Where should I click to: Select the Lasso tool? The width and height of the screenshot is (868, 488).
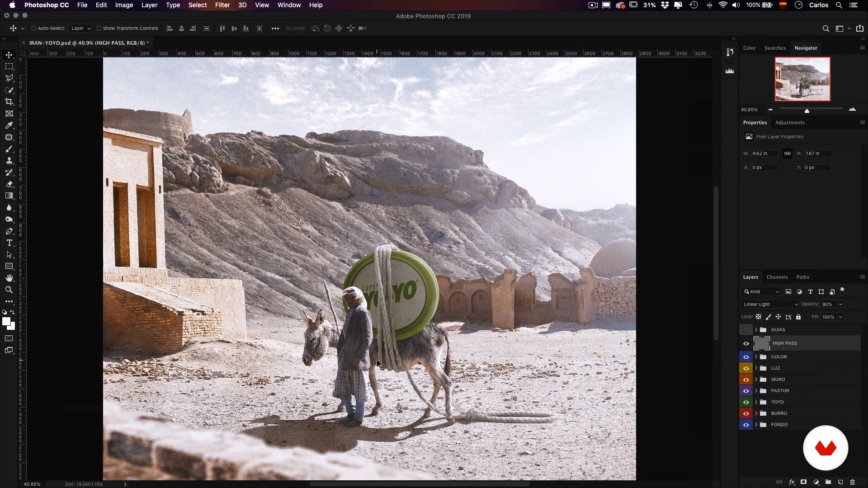click(9, 78)
